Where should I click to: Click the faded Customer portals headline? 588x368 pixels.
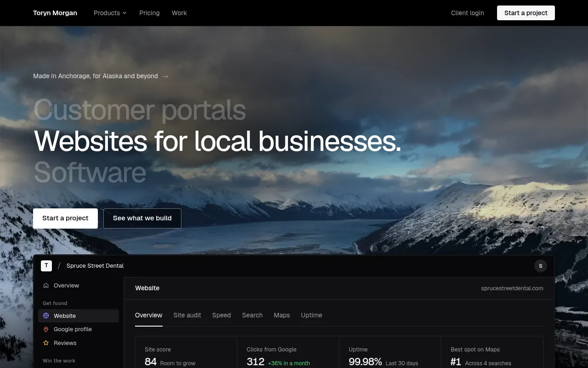[x=140, y=110]
